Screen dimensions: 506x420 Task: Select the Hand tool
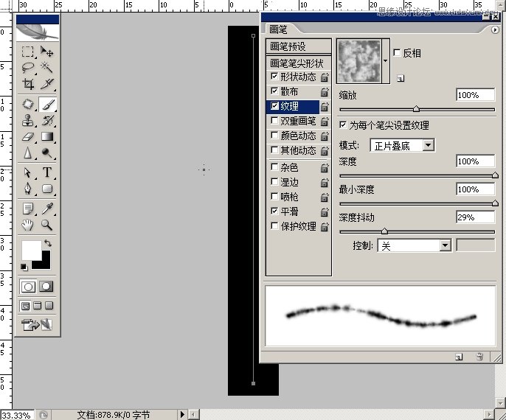point(28,225)
